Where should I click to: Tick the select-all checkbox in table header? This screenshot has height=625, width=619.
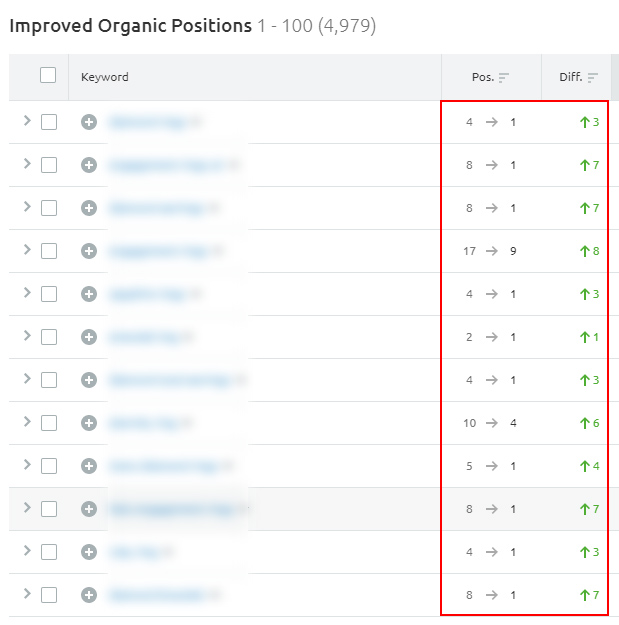[48, 75]
